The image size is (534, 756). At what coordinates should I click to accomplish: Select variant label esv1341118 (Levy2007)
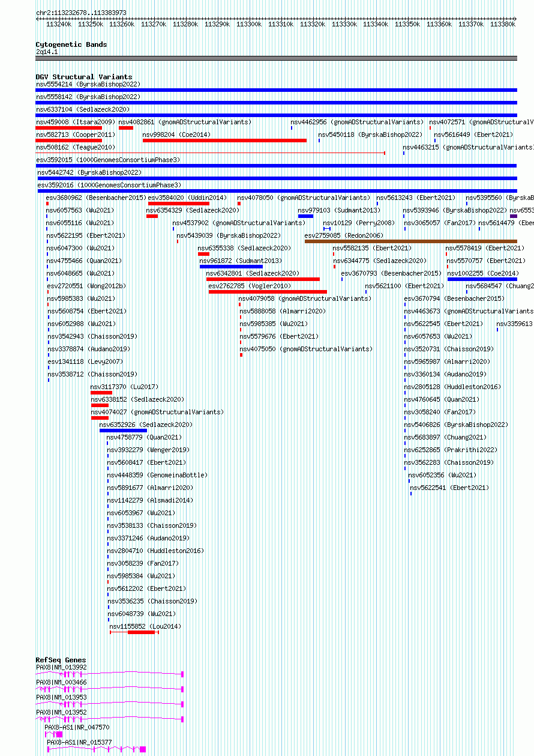[85, 361]
